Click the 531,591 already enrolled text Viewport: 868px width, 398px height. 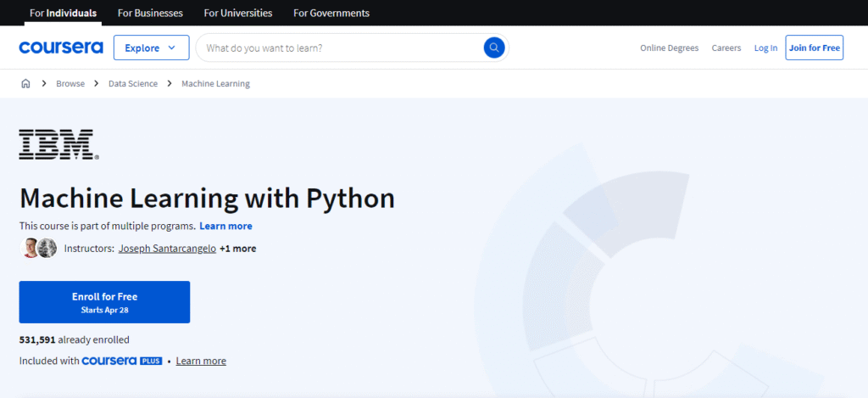(75, 339)
